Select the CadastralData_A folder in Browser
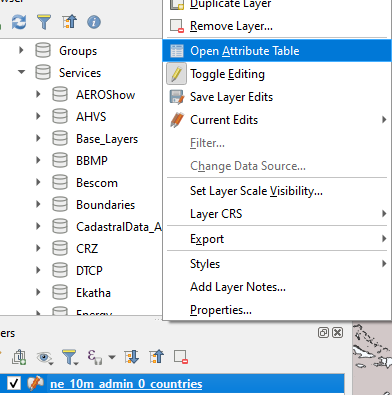The width and height of the screenshot is (392, 395). [x=119, y=227]
